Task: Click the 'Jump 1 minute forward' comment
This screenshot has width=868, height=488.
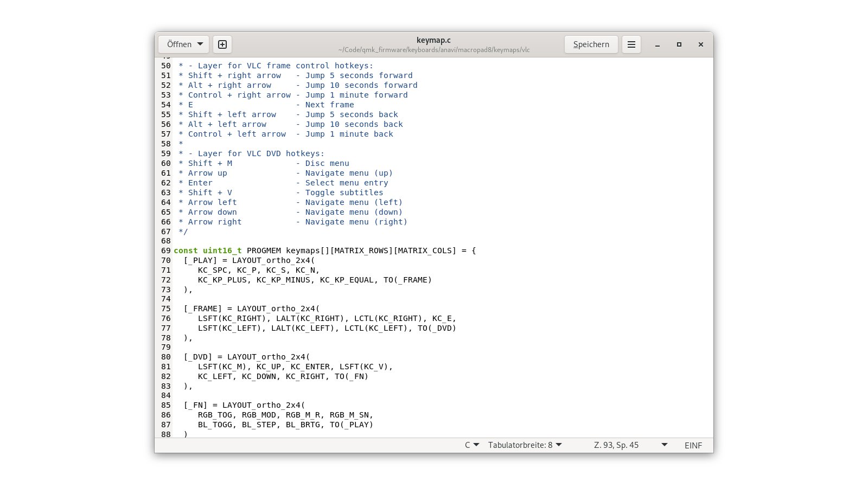Action: click(x=356, y=95)
